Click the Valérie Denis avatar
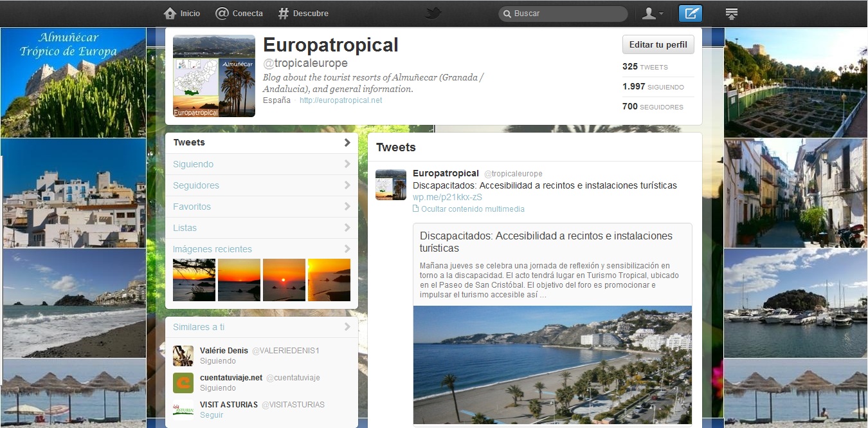The image size is (868, 428). coord(183,355)
